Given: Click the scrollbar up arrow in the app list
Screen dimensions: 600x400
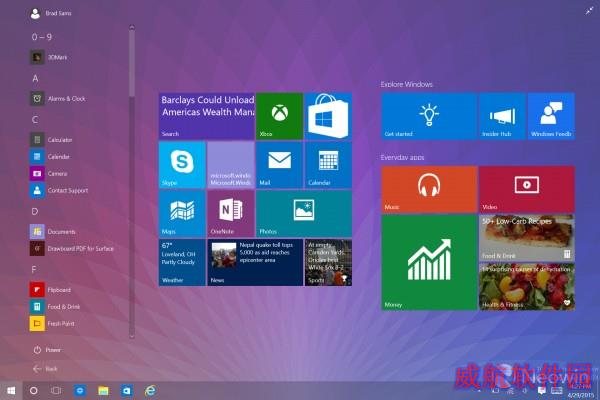Looking at the screenshot, I should [132, 27].
